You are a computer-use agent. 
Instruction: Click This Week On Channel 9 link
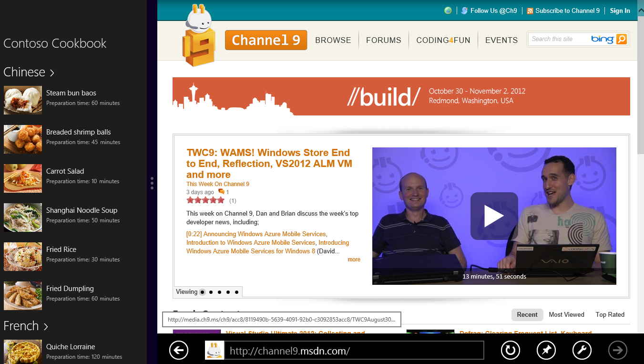pos(218,184)
